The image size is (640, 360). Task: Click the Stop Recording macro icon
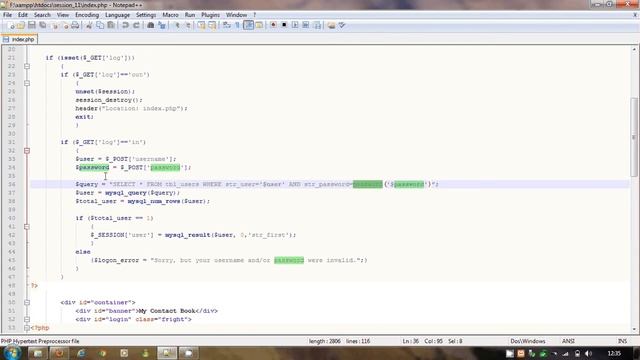(x=284, y=25)
